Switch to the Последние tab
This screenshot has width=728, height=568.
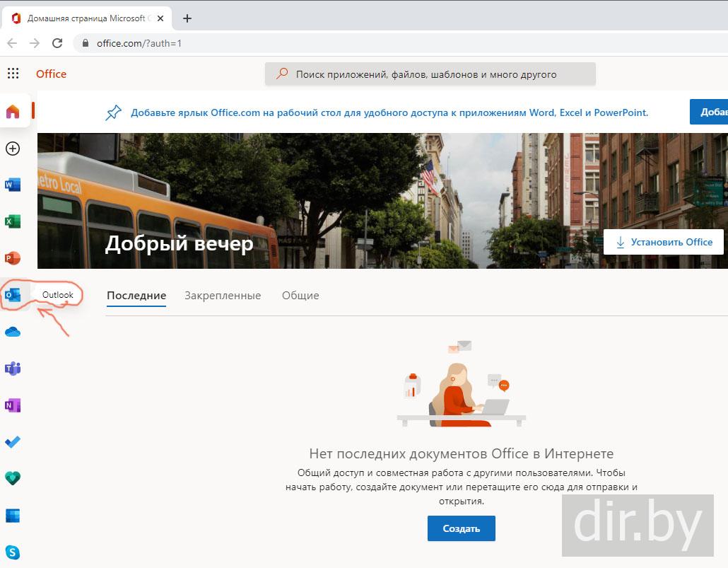click(136, 296)
